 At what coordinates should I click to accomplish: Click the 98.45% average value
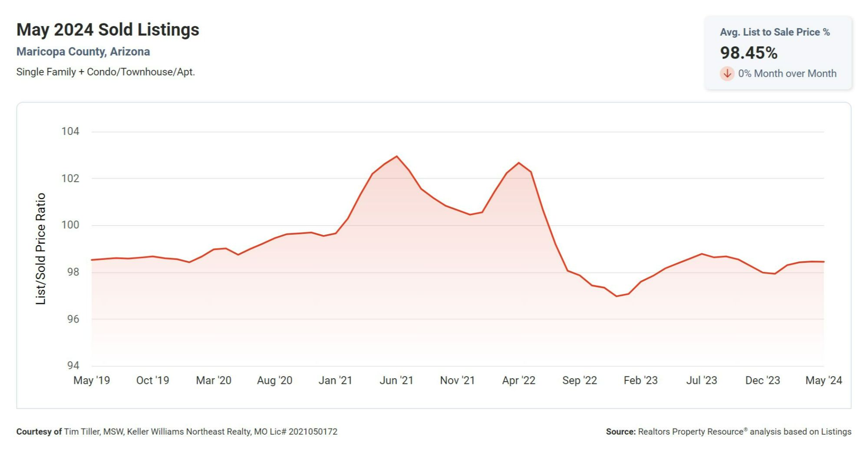tap(749, 53)
